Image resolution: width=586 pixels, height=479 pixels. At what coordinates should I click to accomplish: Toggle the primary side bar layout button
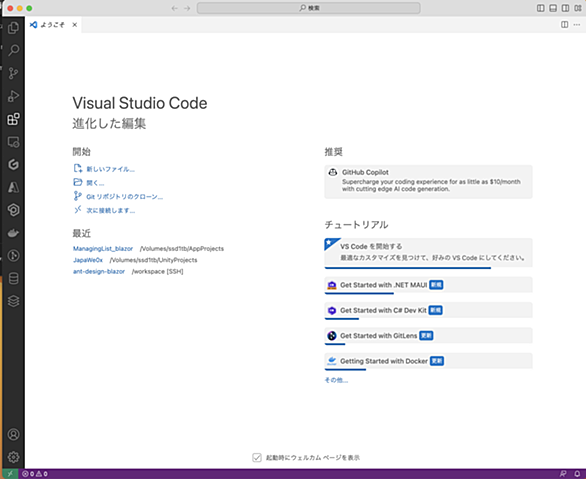click(x=540, y=8)
